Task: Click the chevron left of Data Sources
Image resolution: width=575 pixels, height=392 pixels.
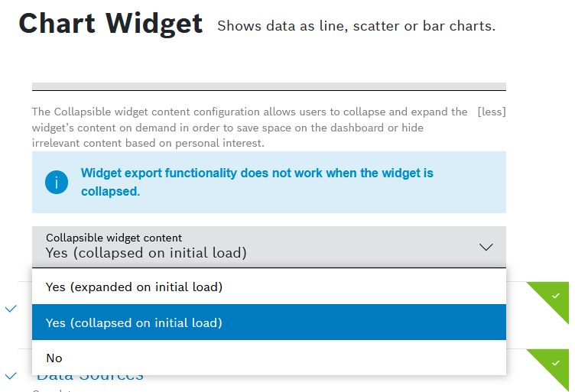Action: coord(11,376)
